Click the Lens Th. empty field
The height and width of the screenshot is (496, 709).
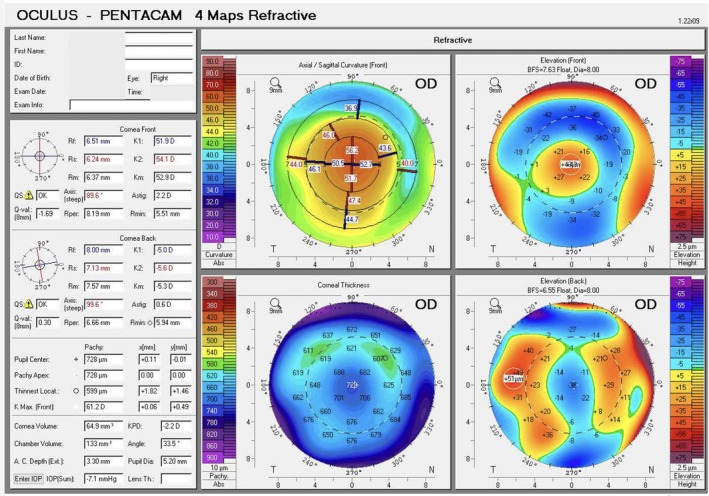pyautogui.click(x=176, y=479)
